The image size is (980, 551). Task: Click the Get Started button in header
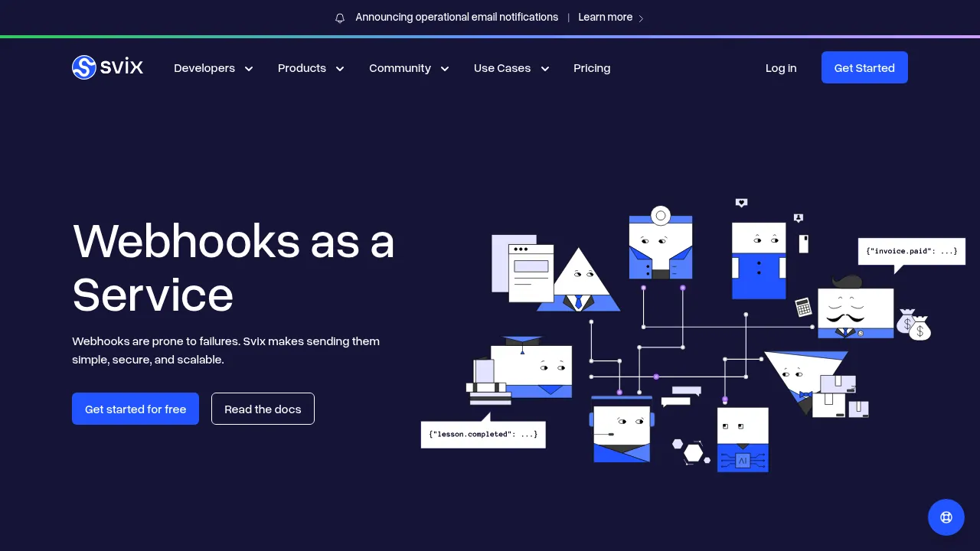pyautogui.click(x=864, y=67)
